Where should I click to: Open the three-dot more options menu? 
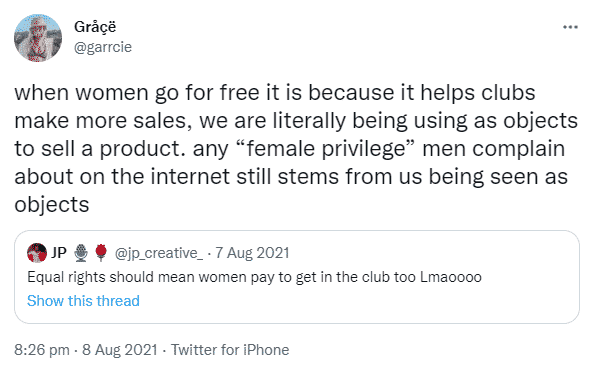click(x=570, y=27)
